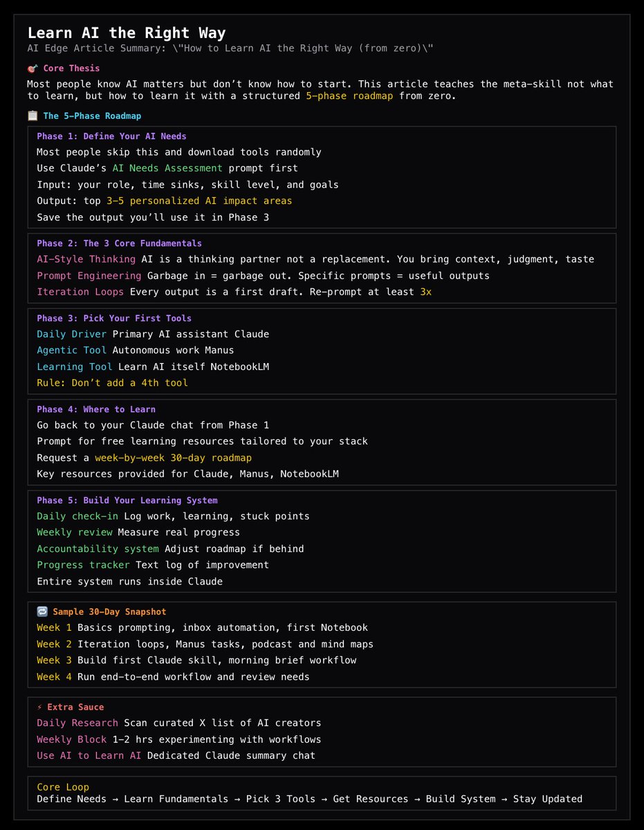Click 'Phase 1: Define Your AI Needs' heading
Screen dimensions: 644x830
(111, 136)
